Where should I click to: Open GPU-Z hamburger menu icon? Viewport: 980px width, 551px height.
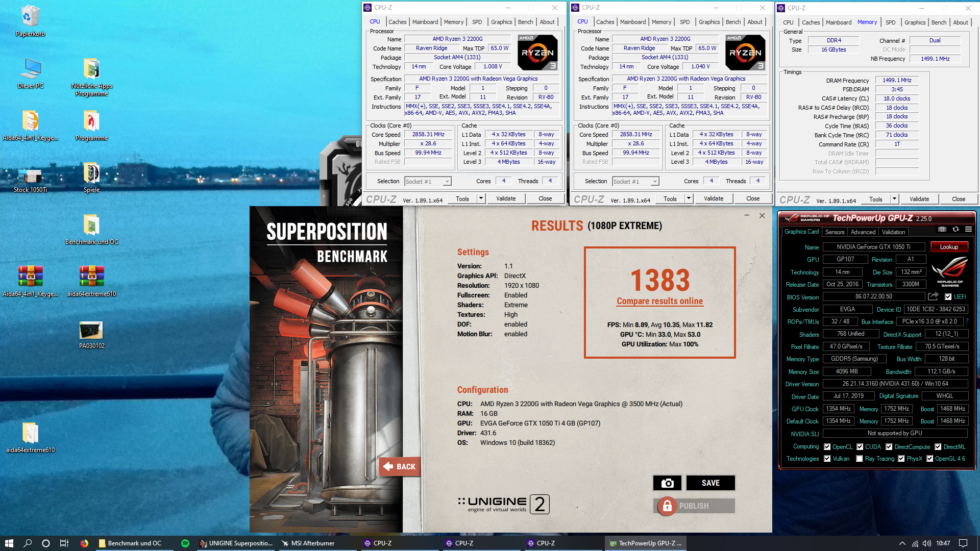968,229
